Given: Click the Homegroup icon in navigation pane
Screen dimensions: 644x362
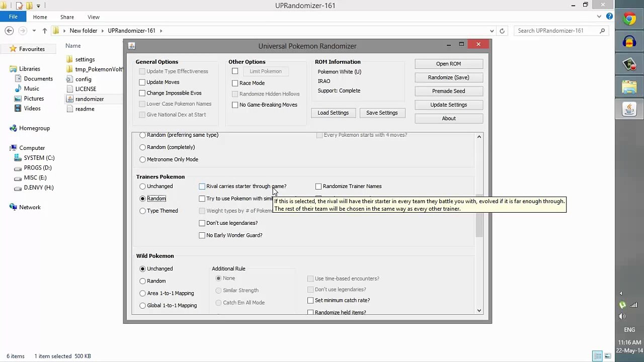Looking at the screenshot, I should tap(13, 128).
